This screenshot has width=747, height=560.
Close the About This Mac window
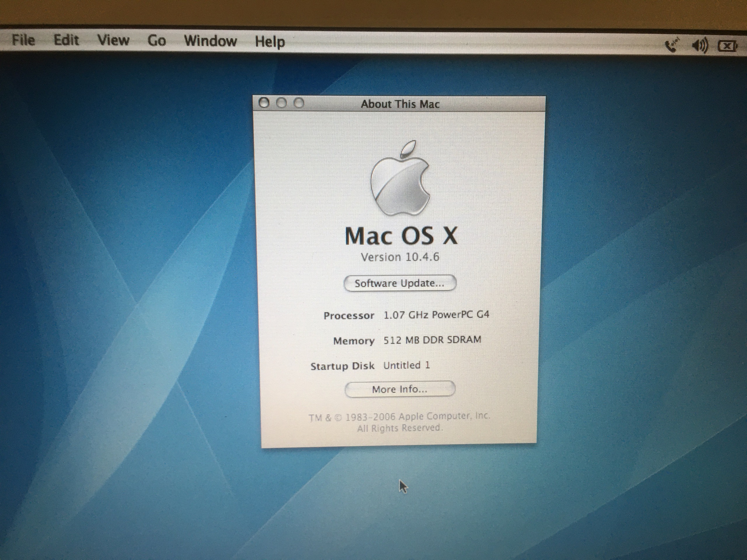pos(264,103)
